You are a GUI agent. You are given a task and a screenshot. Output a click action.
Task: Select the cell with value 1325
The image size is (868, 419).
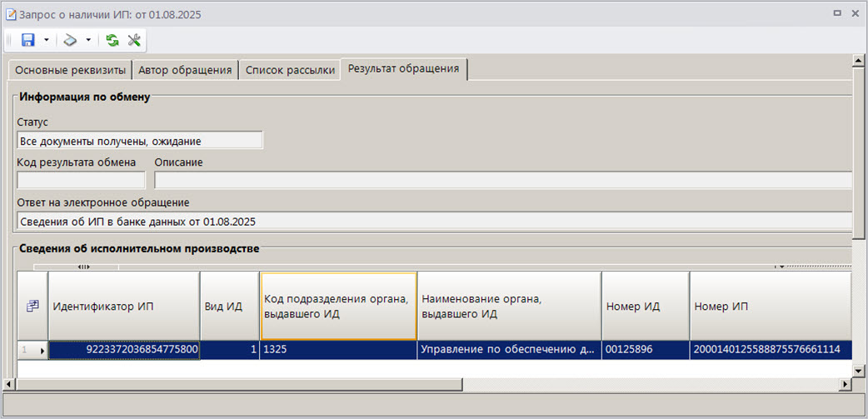coord(337,351)
